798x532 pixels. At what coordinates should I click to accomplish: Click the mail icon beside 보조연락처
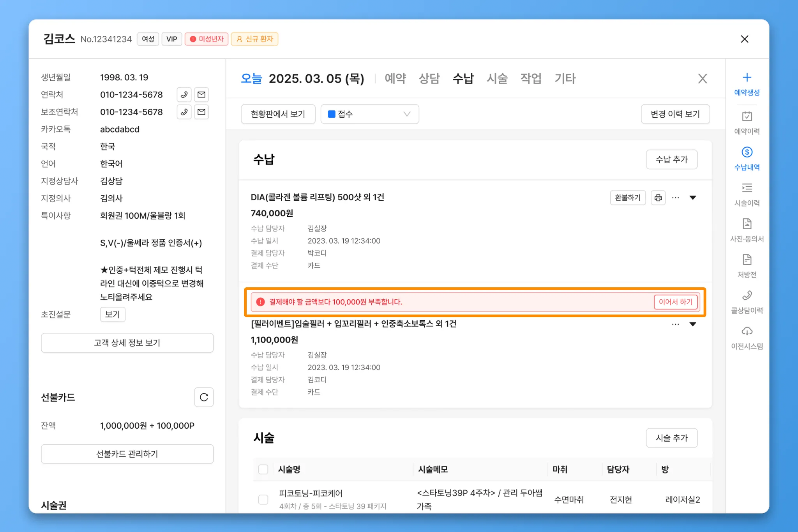(201, 112)
